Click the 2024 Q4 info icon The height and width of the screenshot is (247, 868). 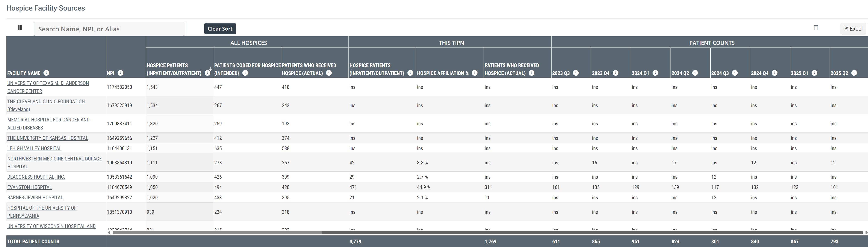775,73
